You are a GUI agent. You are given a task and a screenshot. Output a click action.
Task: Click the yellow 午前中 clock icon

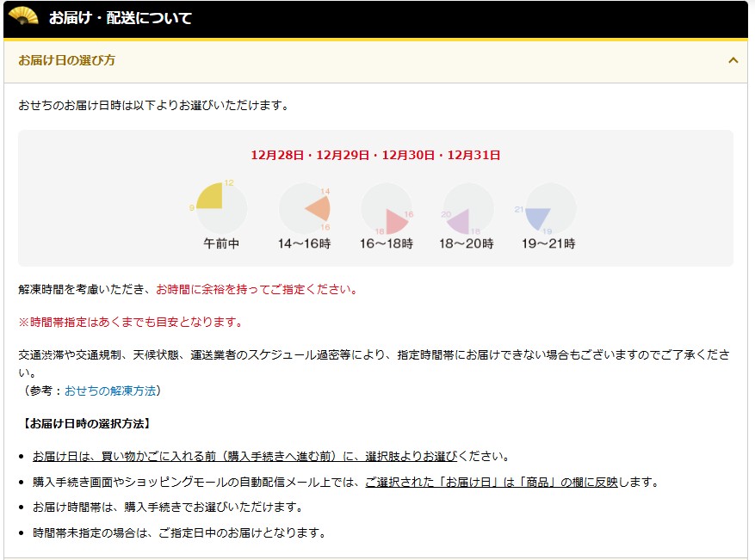click(221, 208)
